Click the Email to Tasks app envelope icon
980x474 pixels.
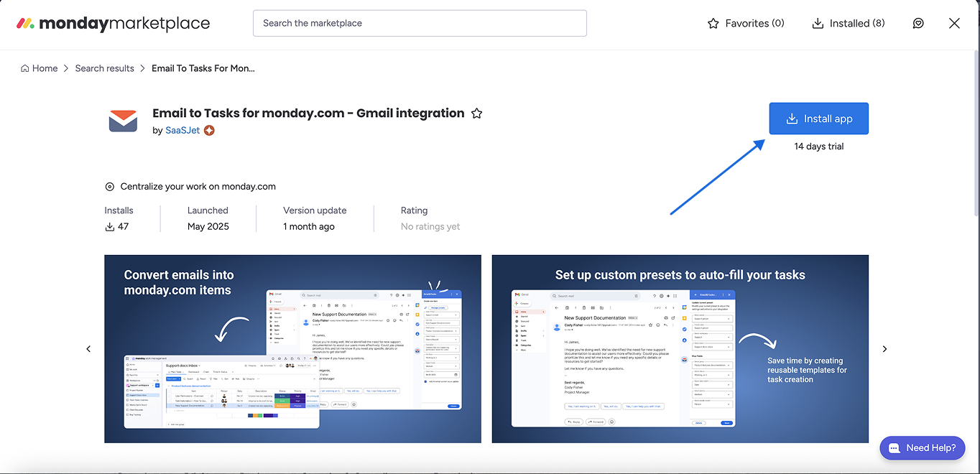[123, 121]
